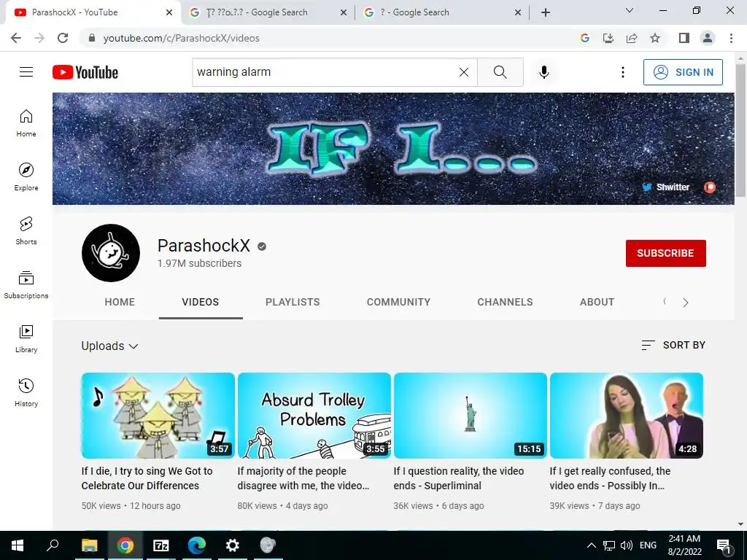Open Library in sidebar
Screen dimensions: 747x560
pos(26,338)
